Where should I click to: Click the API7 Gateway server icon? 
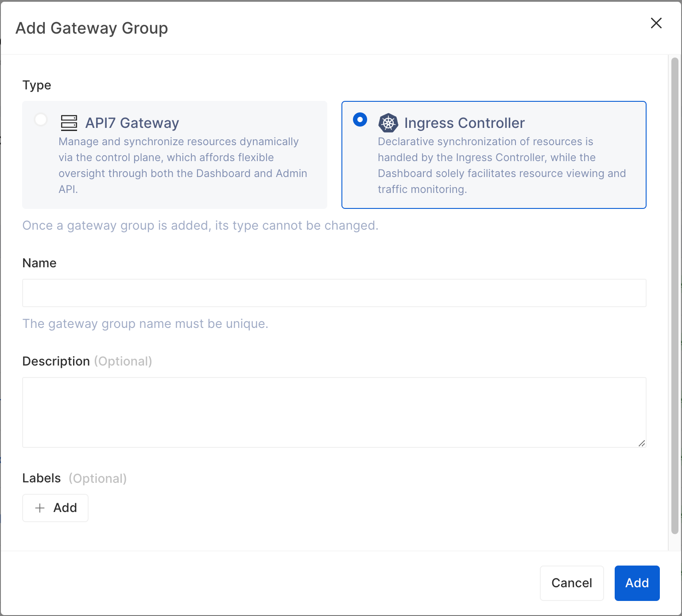[69, 123]
